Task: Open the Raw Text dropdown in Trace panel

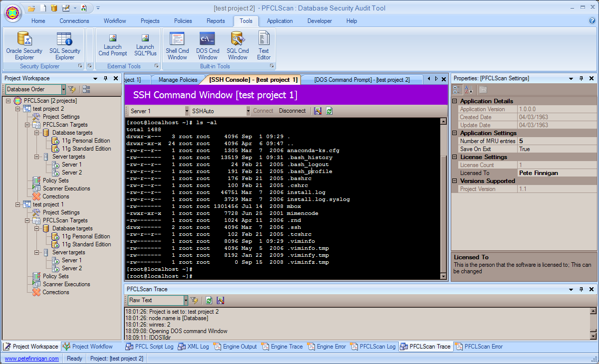Action: pos(186,300)
